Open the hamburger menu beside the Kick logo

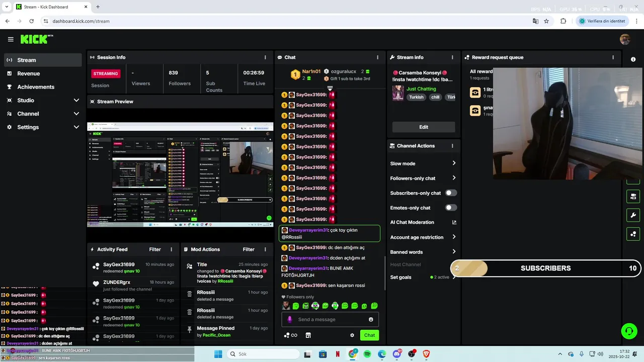[x=11, y=39]
